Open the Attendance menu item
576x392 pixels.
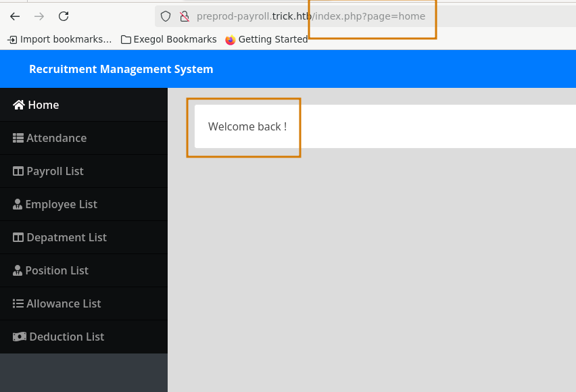56,138
